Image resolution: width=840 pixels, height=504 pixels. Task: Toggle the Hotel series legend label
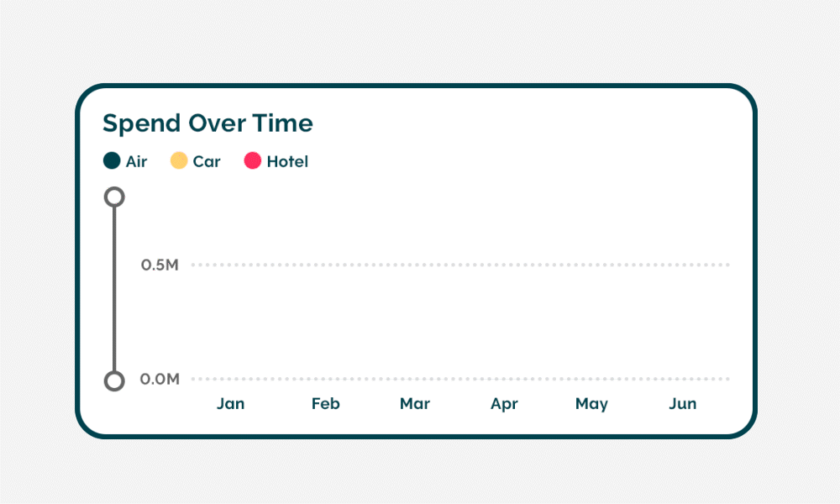coord(287,162)
